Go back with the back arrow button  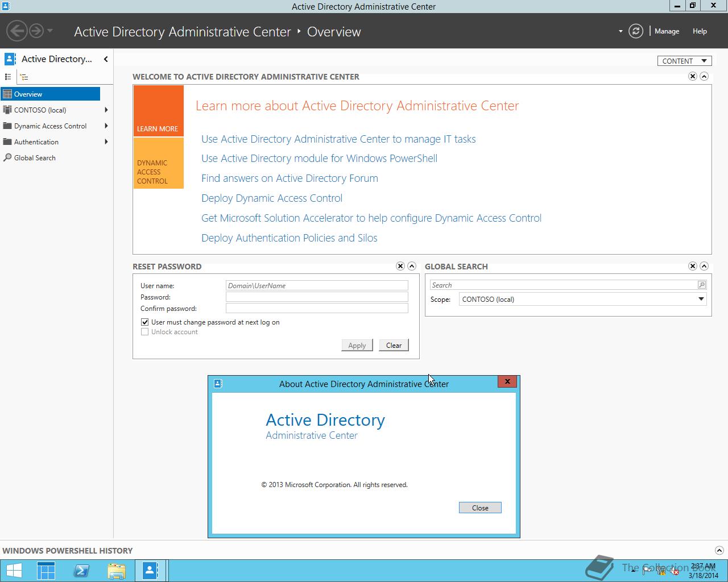17,31
